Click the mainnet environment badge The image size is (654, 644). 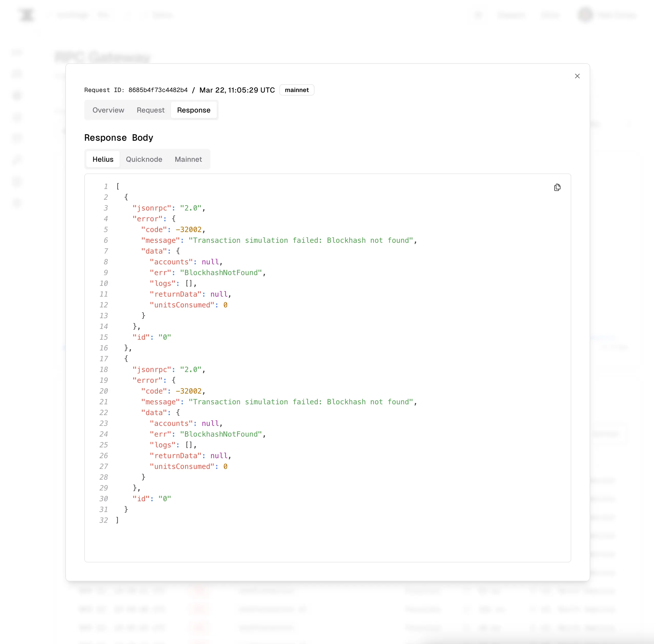pyautogui.click(x=297, y=90)
